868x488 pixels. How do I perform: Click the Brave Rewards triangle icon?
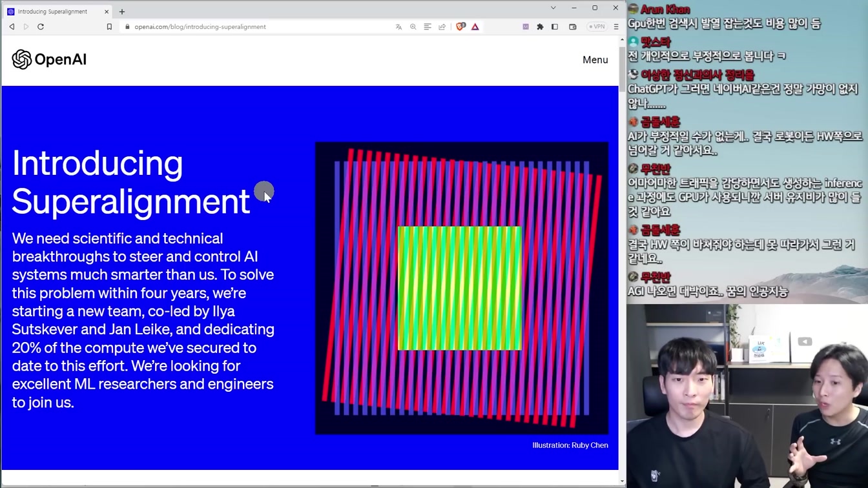475,26
